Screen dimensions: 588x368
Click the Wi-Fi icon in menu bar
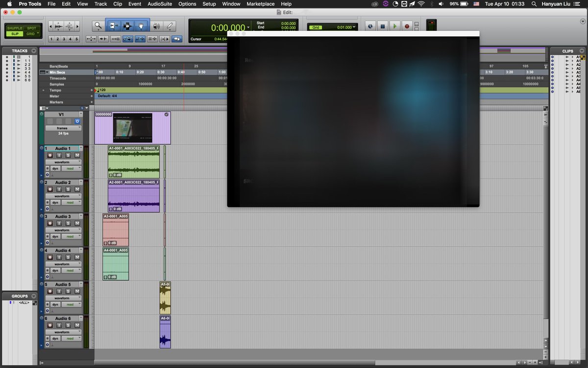[421, 4]
